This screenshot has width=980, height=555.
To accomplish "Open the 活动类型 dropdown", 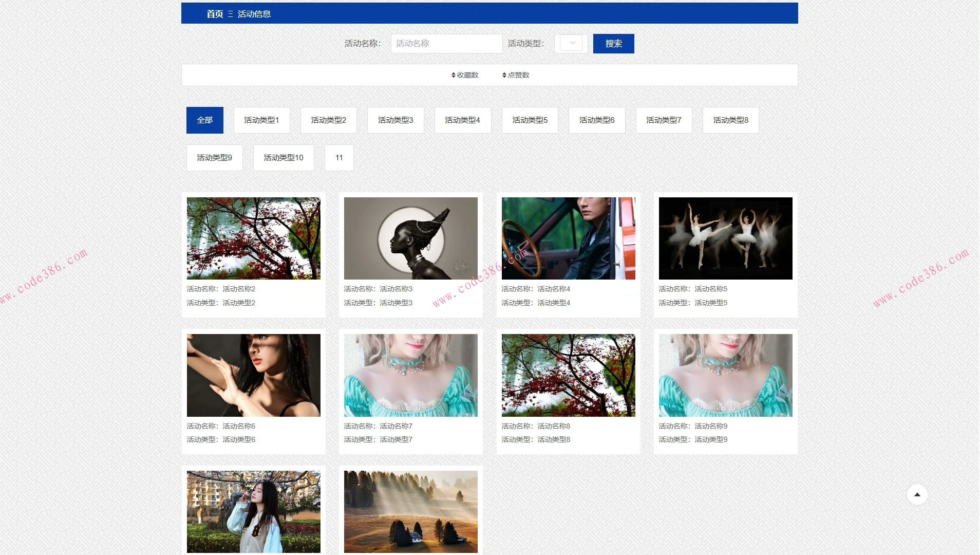I will pos(571,43).
